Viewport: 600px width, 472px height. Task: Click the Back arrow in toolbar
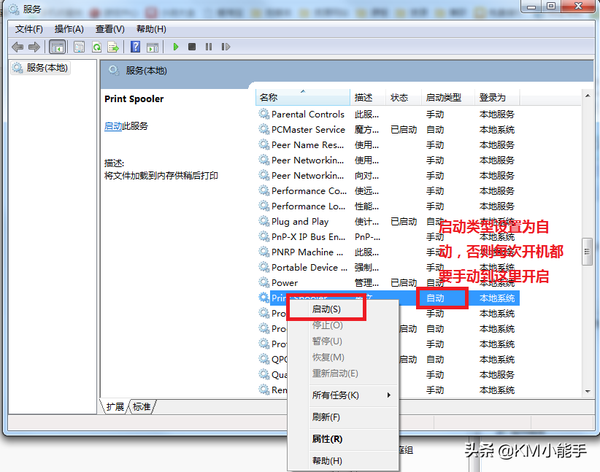point(18,47)
